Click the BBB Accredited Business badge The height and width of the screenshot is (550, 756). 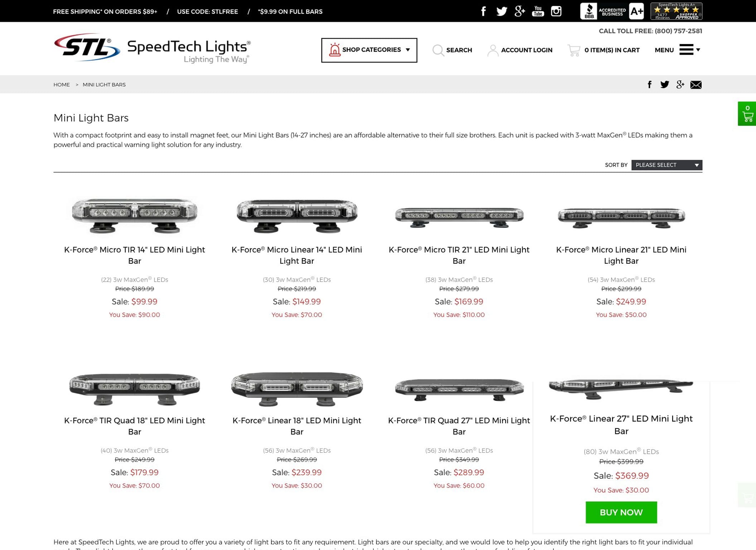602,11
